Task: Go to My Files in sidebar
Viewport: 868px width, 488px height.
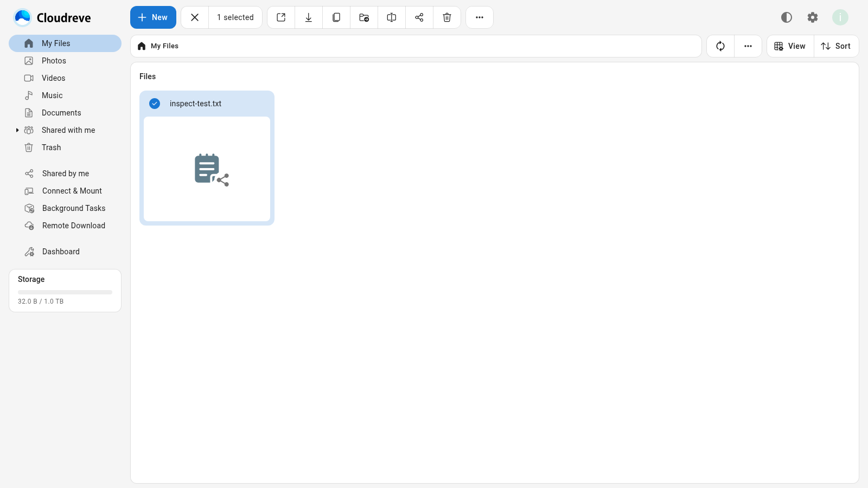Action: point(65,43)
